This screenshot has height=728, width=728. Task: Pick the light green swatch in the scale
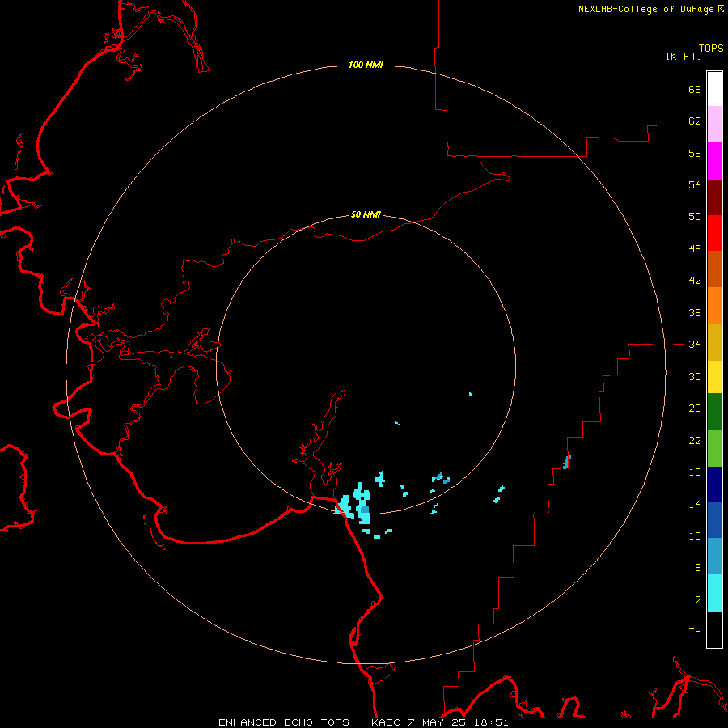(714, 448)
